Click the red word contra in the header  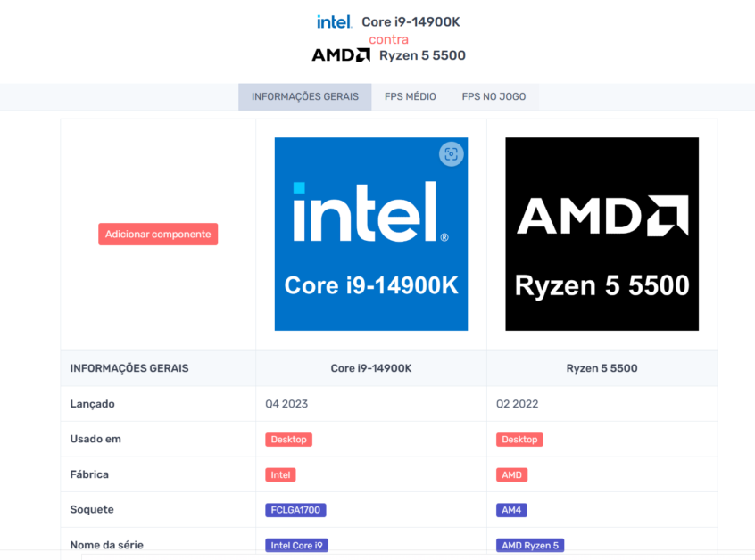coord(388,39)
